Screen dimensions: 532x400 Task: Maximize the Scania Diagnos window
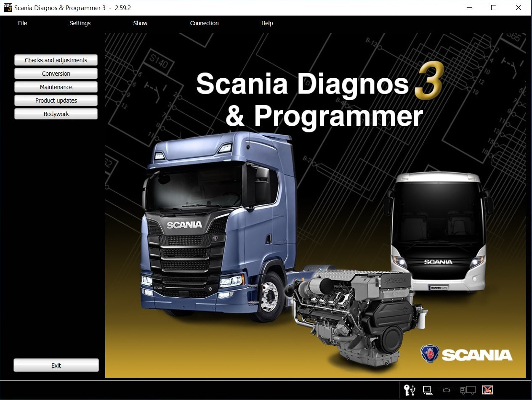pos(494,8)
